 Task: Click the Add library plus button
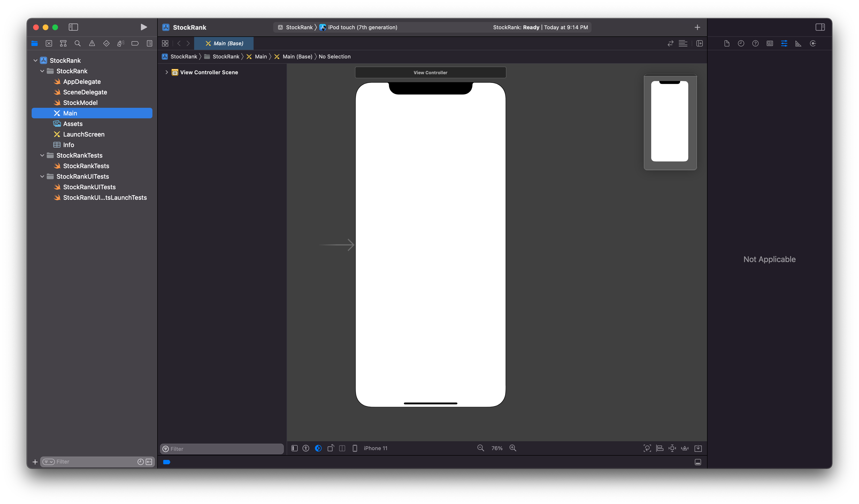[x=697, y=27]
